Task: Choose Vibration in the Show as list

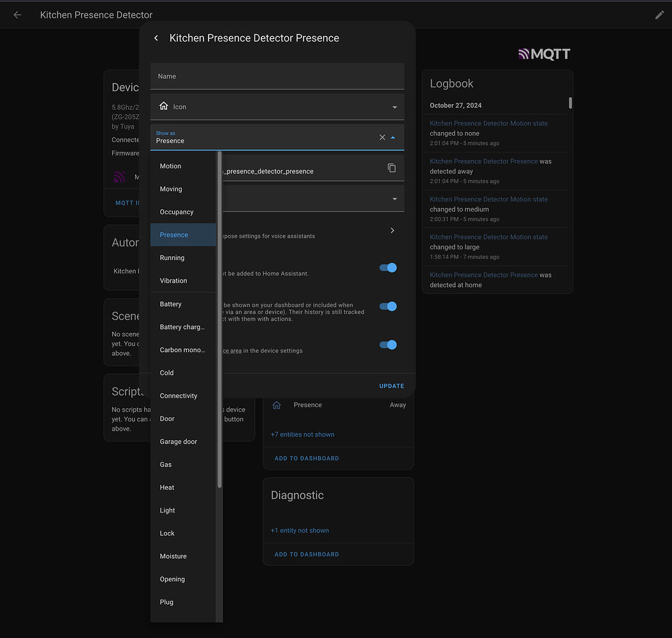Action: (x=173, y=280)
